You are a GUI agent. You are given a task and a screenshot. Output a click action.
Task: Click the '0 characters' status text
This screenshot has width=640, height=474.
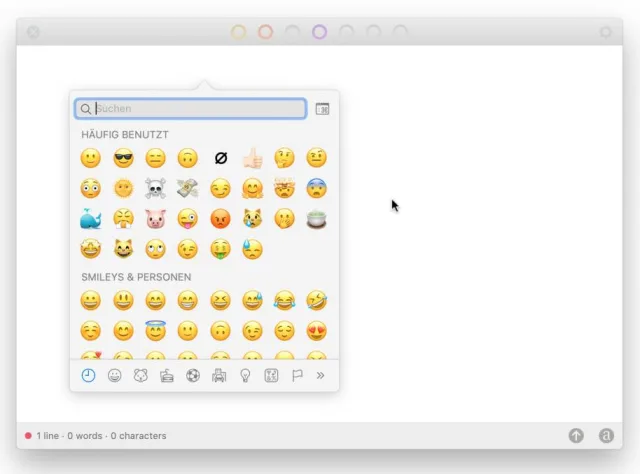(x=138, y=436)
